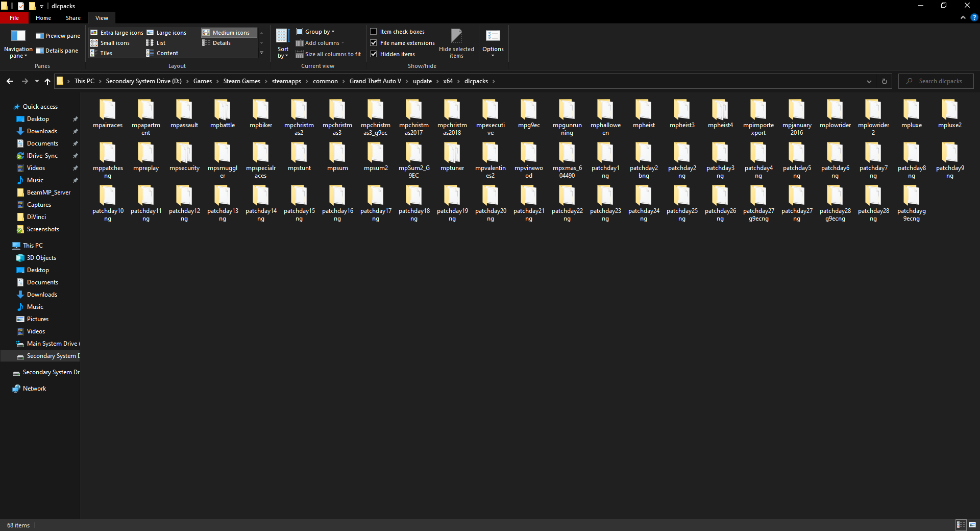The width and height of the screenshot is (980, 531).
Task: Open BeamMP_Server folder in sidebar
Action: [x=48, y=192]
